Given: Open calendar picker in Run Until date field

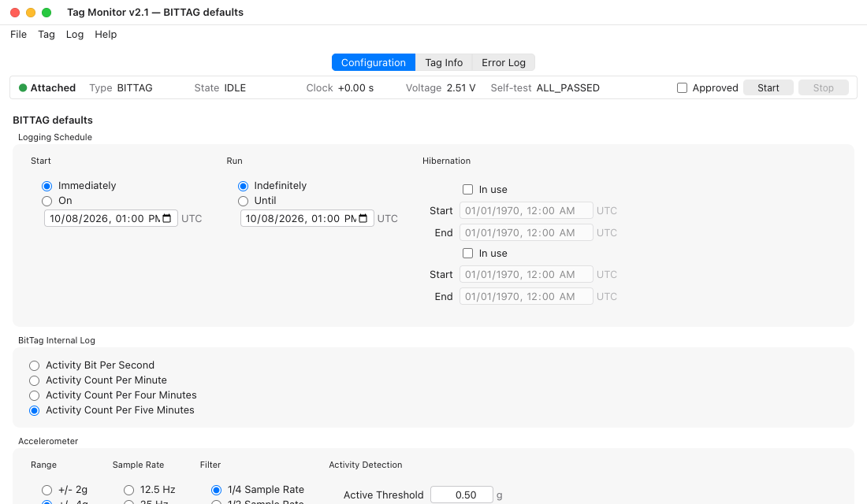Looking at the screenshot, I should coord(363,218).
